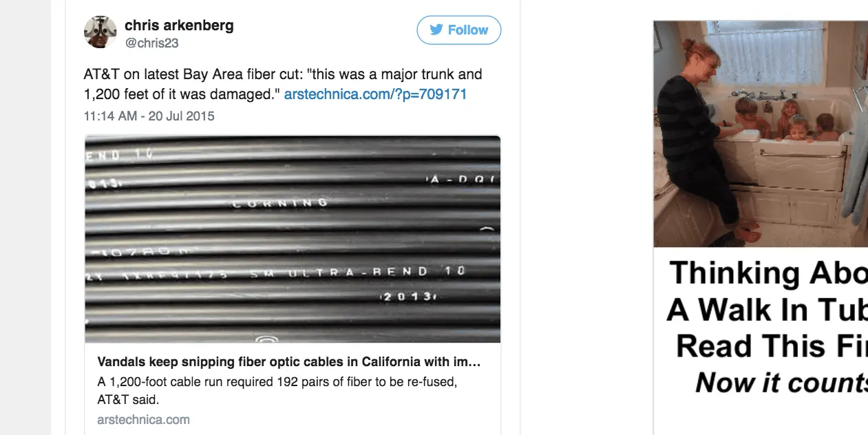Click the @chris23 handle
The height and width of the screenshot is (435, 868).
152,43
